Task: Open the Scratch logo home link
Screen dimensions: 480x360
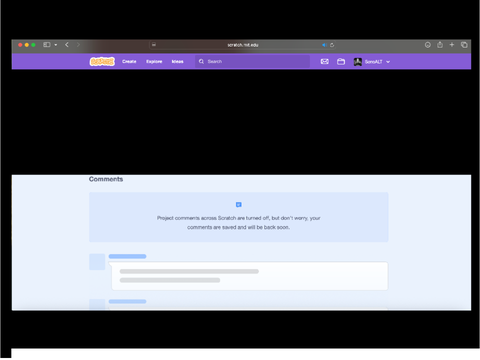Action: click(102, 61)
